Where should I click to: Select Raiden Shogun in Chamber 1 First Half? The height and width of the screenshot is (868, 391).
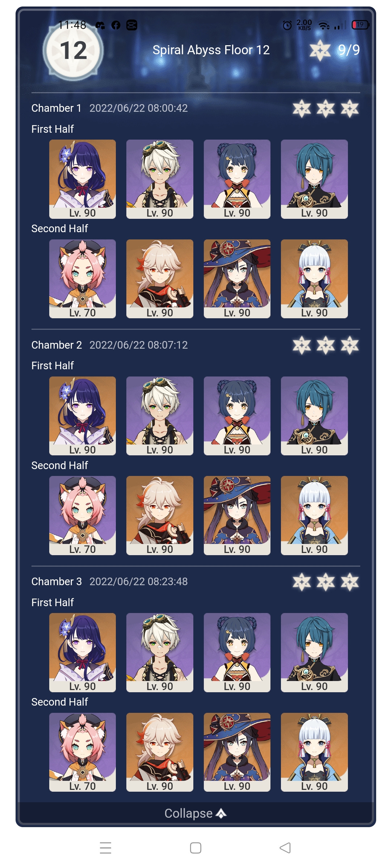[x=83, y=179]
